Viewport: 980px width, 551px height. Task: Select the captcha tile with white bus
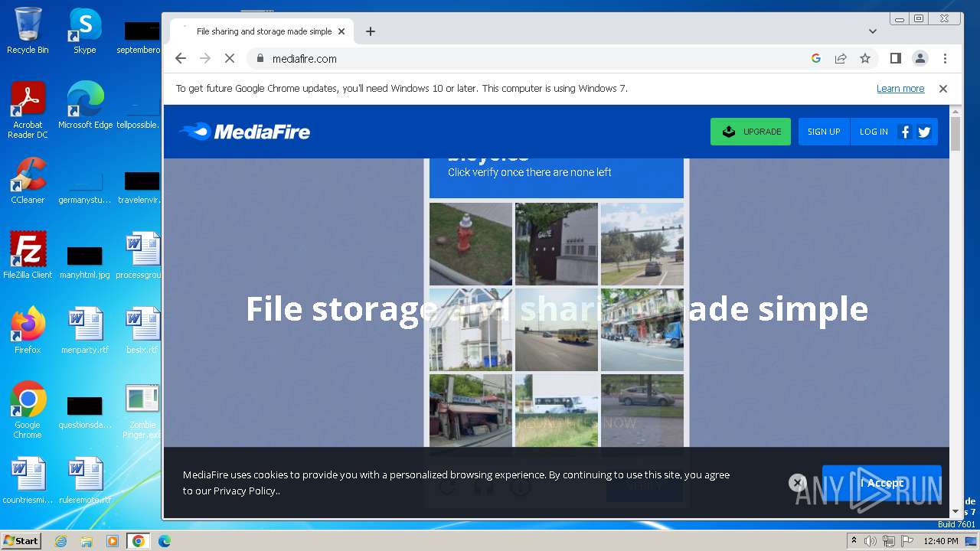[x=557, y=410]
